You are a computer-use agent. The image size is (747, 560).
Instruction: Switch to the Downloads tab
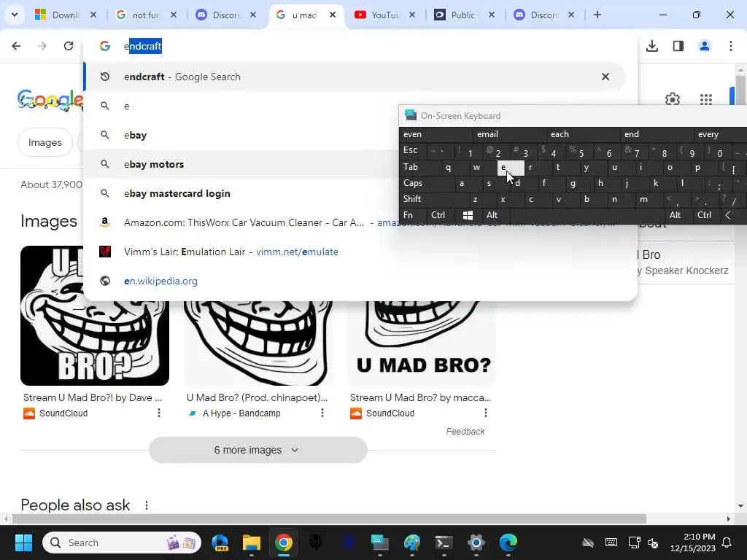click(58, 15)
